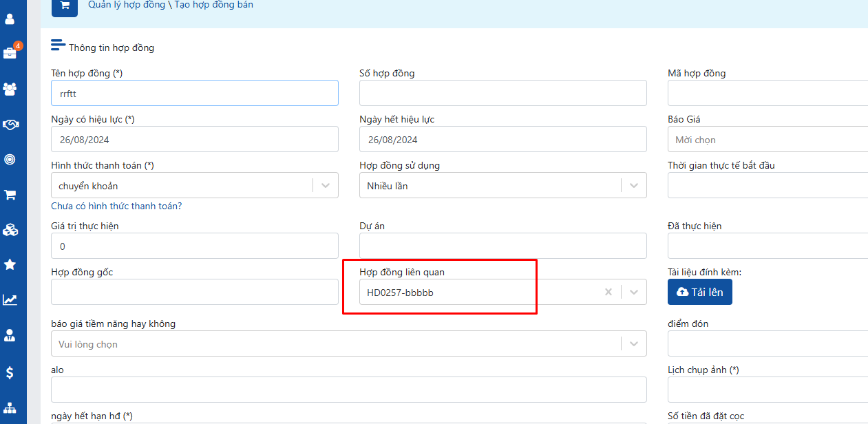
Task: Click the handshake icon in sidebar
Action: [x=10, y=125]
